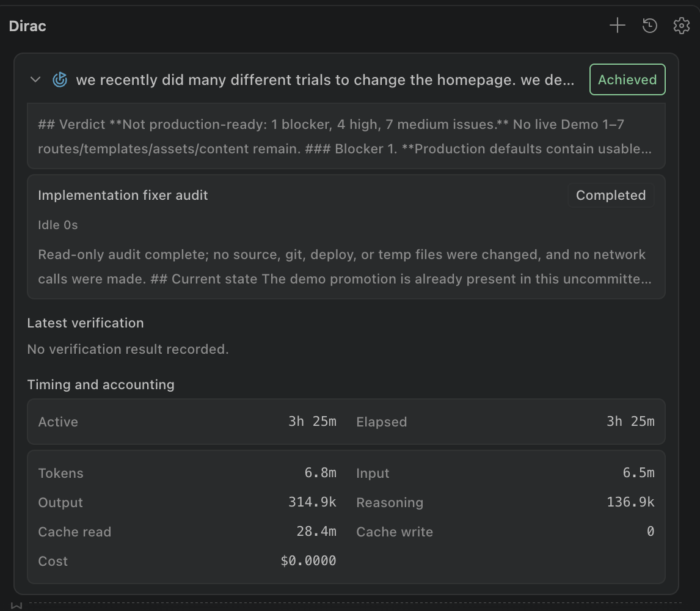Viewport: 700px width, 611px height.
Task: Click the Active time value 3h 25m
Action: click(x=312, y=422)
